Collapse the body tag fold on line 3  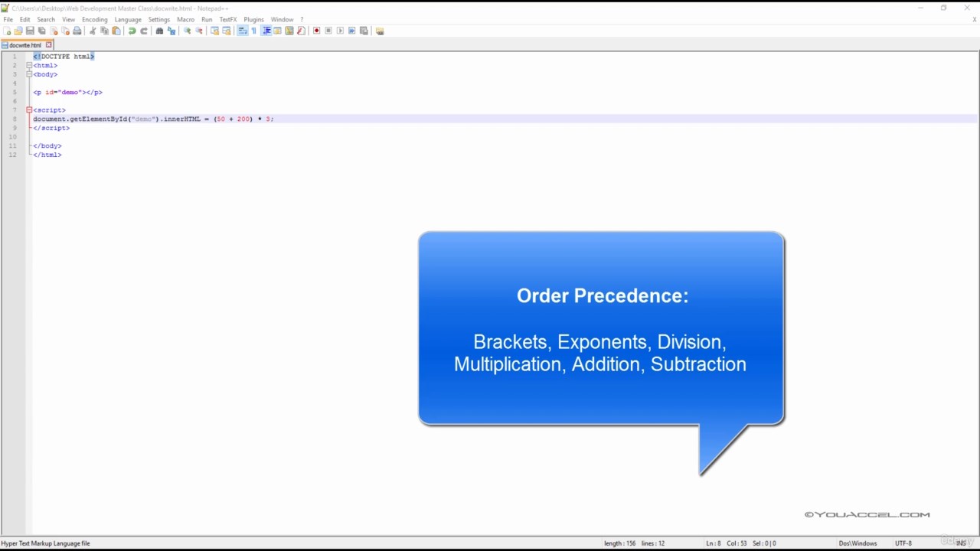tap(29, 74)
